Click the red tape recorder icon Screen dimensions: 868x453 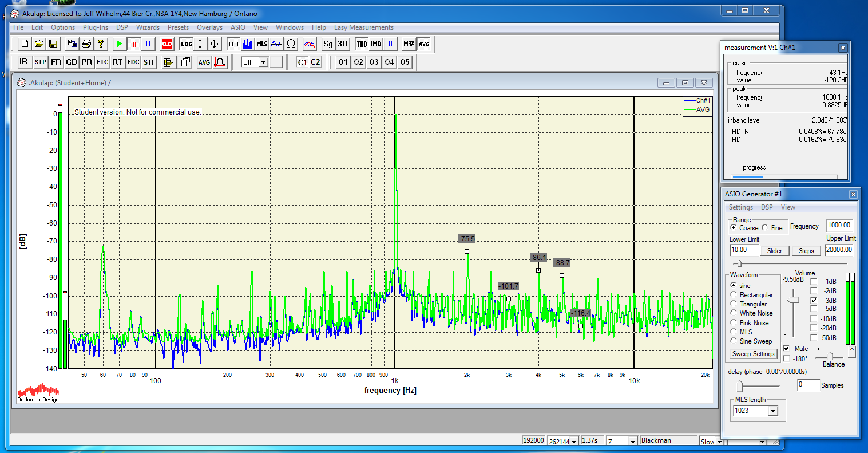(x=167, y=44)
